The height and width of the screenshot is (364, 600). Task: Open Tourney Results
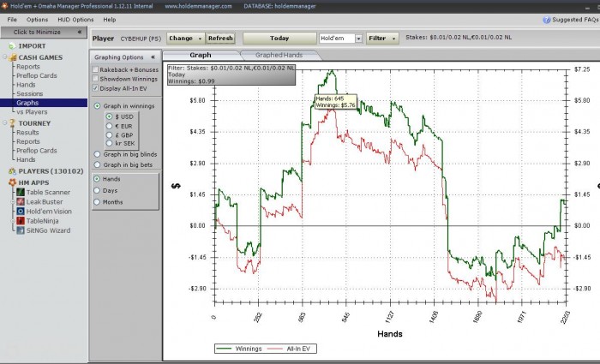click(x=27, y=132)
